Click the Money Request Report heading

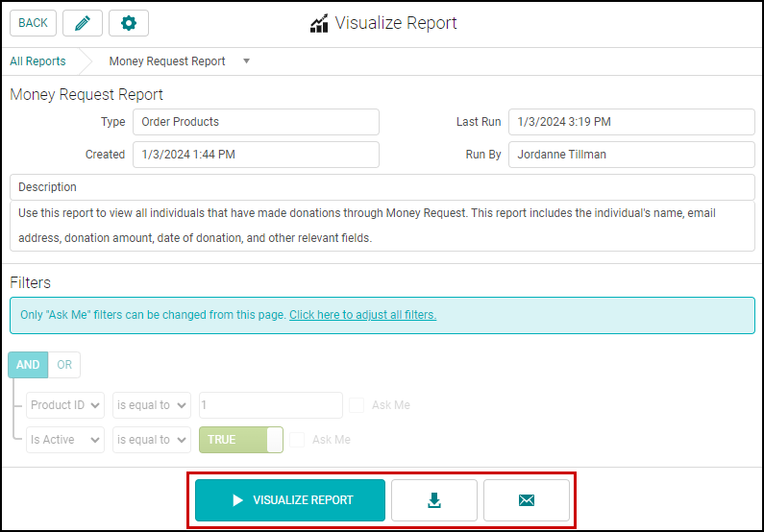tap(86, 94)
